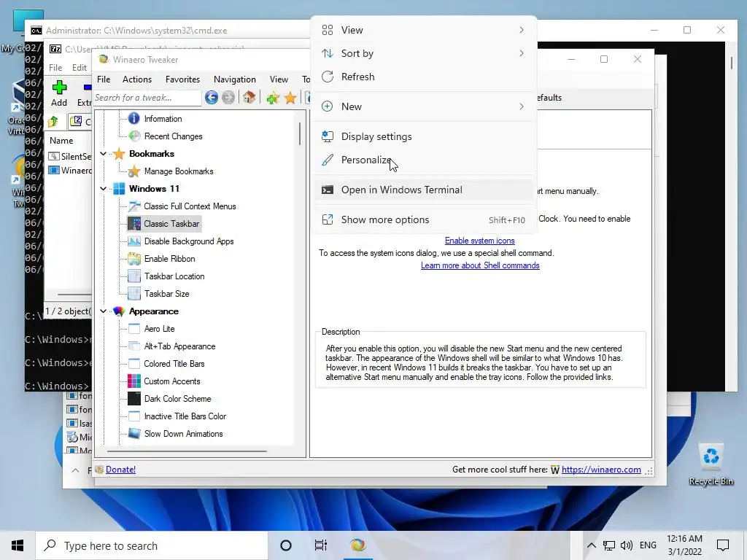Select the Taskbar Location tweak

tap(174, 276)
